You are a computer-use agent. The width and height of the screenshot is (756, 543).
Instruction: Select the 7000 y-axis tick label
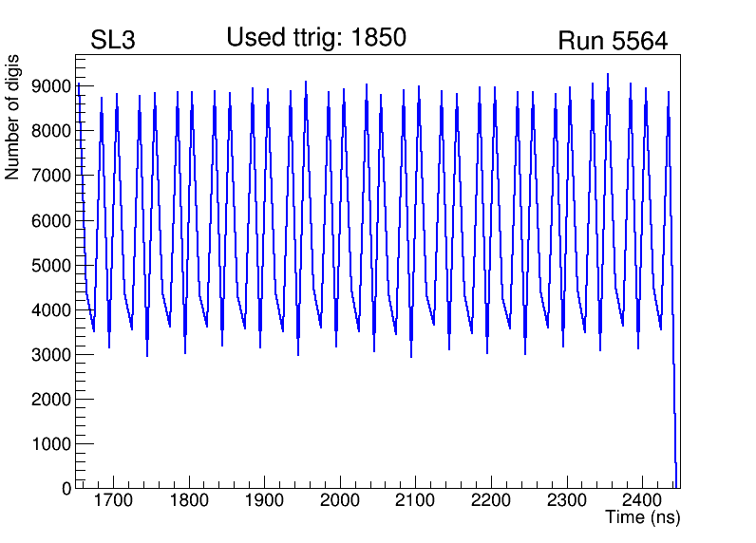pos(51,176)
